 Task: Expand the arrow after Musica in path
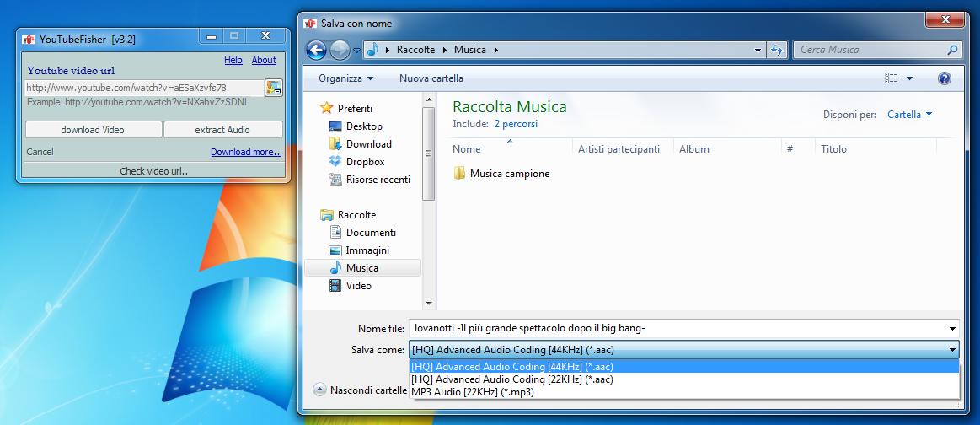point(496,50)
